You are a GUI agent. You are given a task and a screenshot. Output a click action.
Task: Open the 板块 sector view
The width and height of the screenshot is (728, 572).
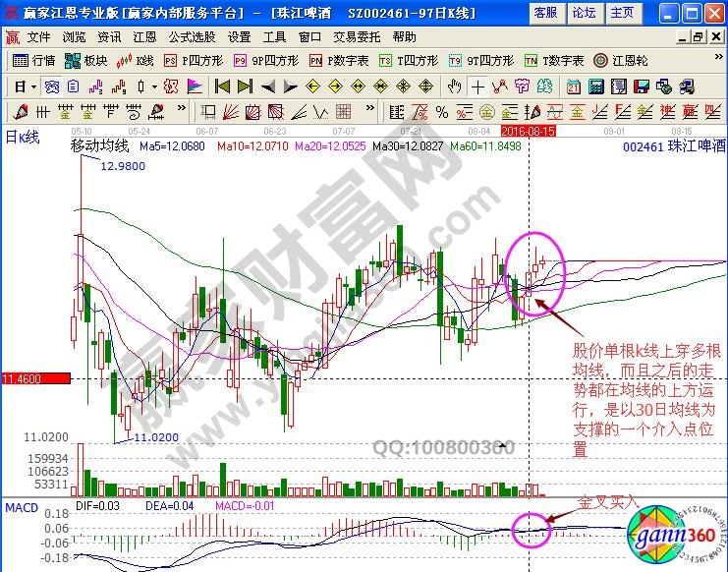tap(85, 61)
